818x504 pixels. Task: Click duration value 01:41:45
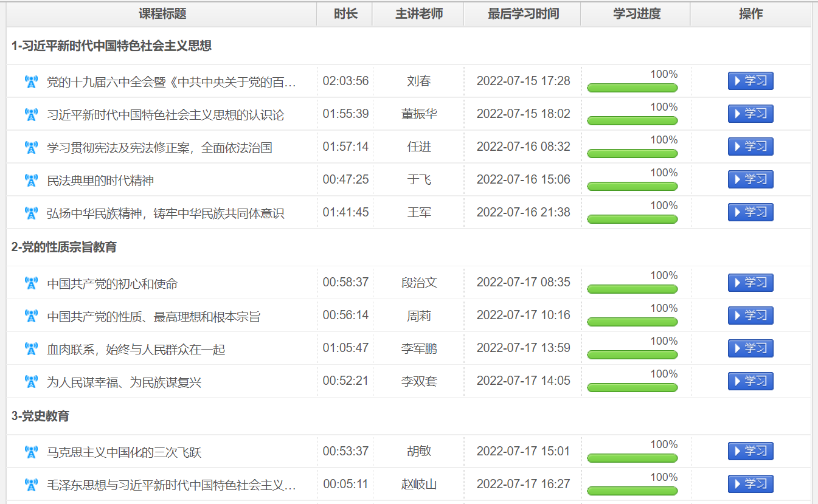point(345,212)
